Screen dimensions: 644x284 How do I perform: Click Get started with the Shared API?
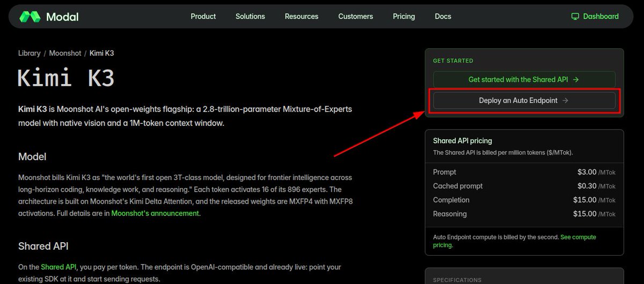[x=524, y=79]
